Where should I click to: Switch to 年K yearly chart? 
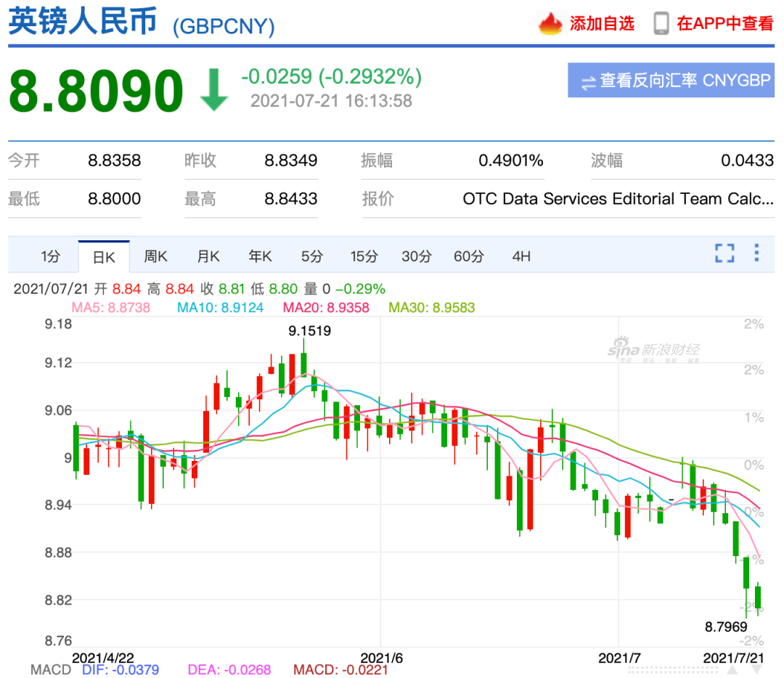260,256
